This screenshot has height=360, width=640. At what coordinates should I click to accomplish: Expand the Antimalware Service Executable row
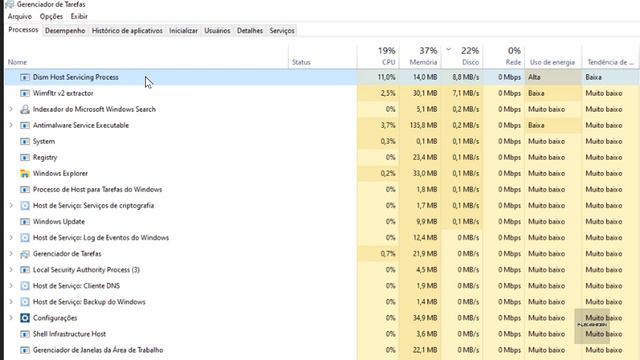click(x=11, y=125)
